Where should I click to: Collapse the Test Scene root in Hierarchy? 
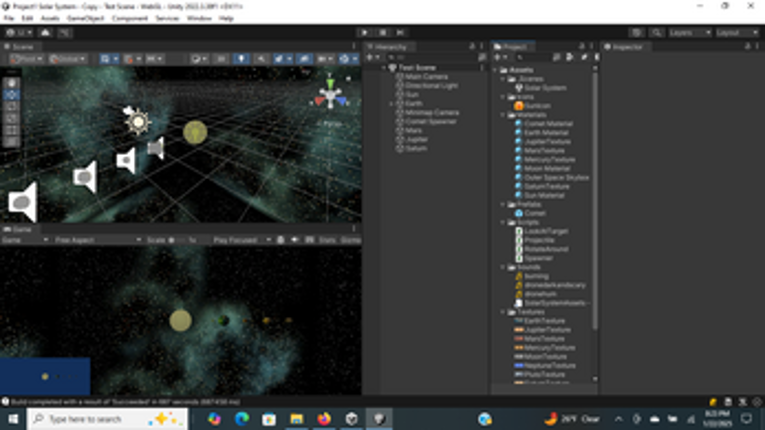383,68
